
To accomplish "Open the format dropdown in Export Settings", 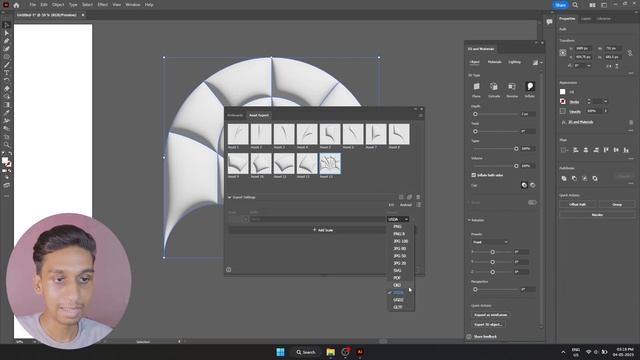I will tap(398, 219).
